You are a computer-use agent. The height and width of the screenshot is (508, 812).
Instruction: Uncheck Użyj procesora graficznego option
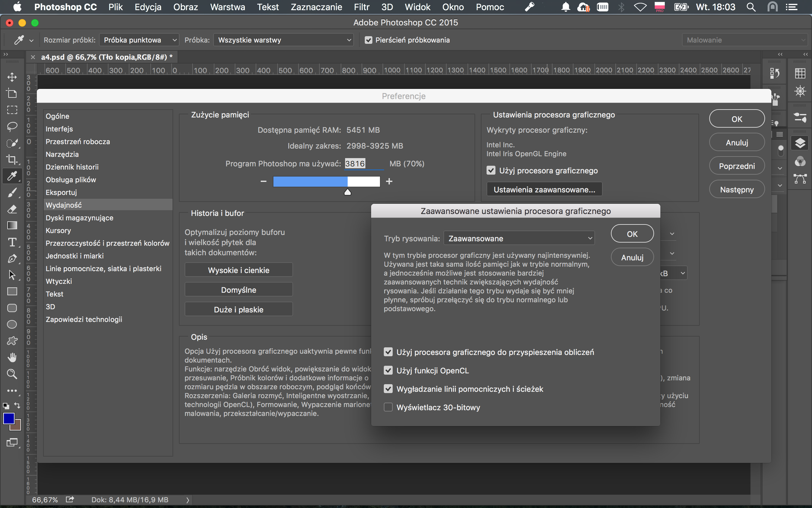pyautogui.click(x=491, y=170)
